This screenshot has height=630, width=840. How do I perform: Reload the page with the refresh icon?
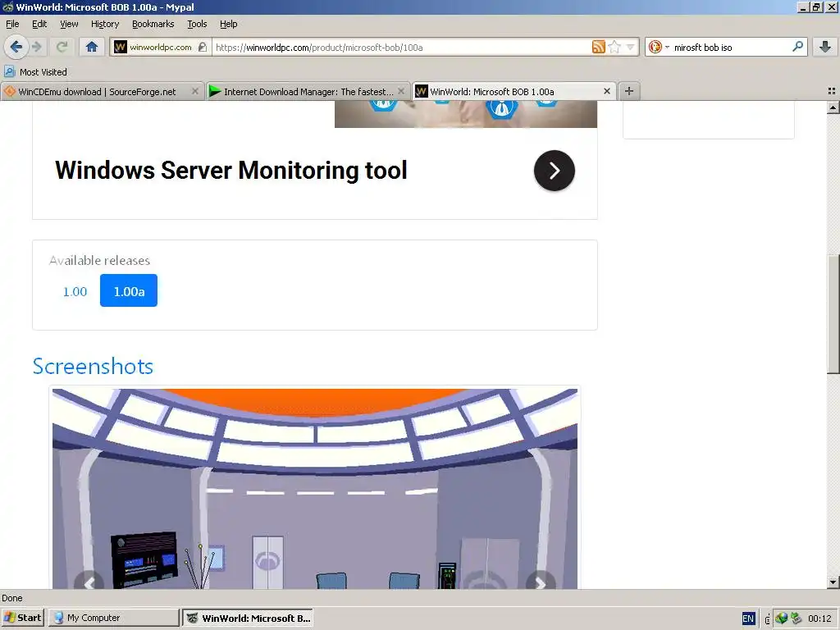coord(62,47)
